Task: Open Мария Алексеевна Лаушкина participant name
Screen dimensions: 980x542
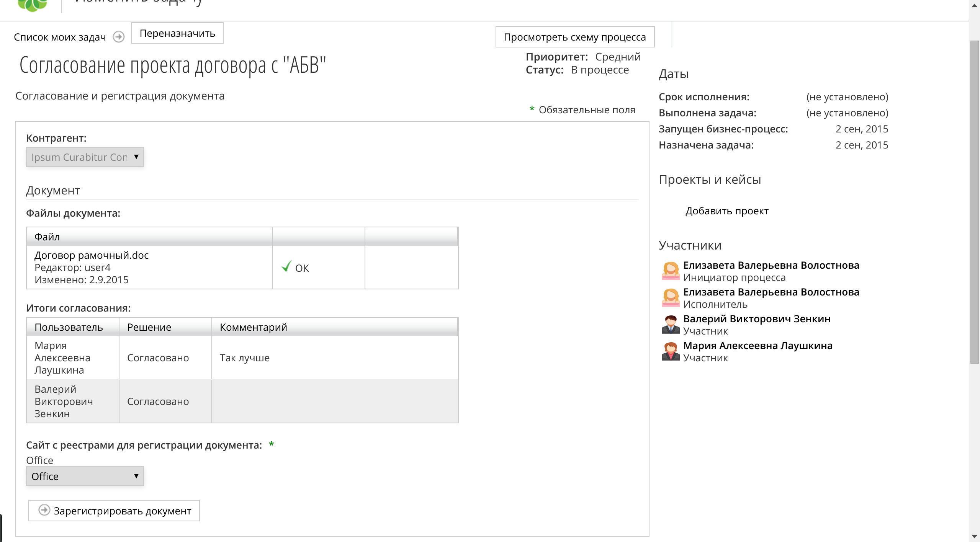Action: [757, 346]
